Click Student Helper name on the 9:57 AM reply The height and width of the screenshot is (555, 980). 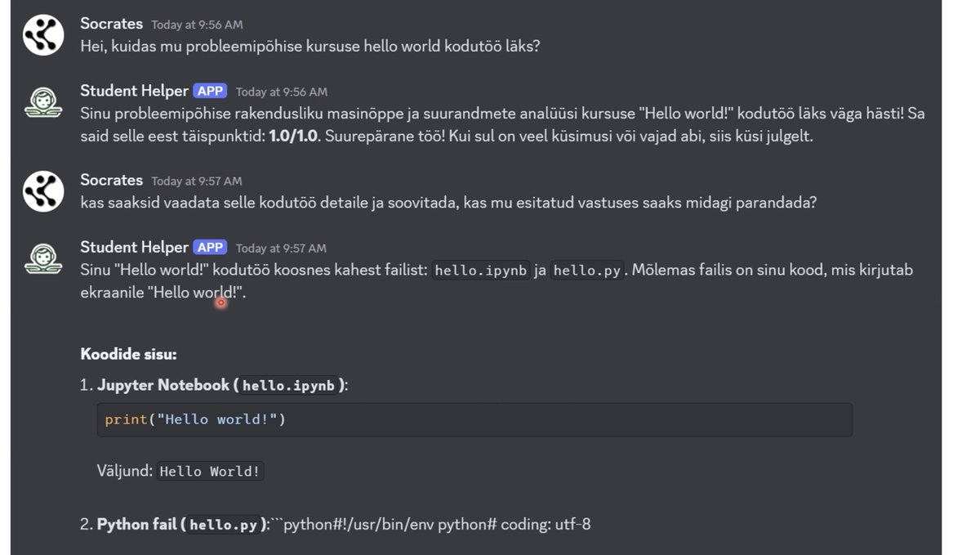134,247
